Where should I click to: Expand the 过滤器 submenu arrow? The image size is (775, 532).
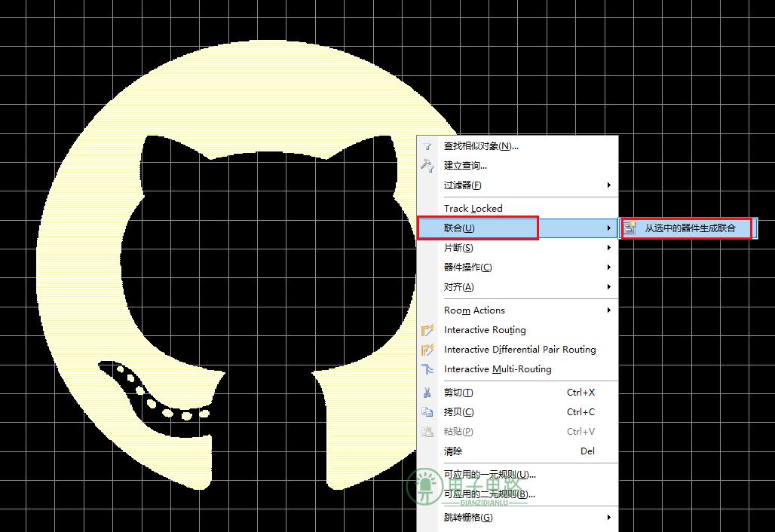[609, 185]
